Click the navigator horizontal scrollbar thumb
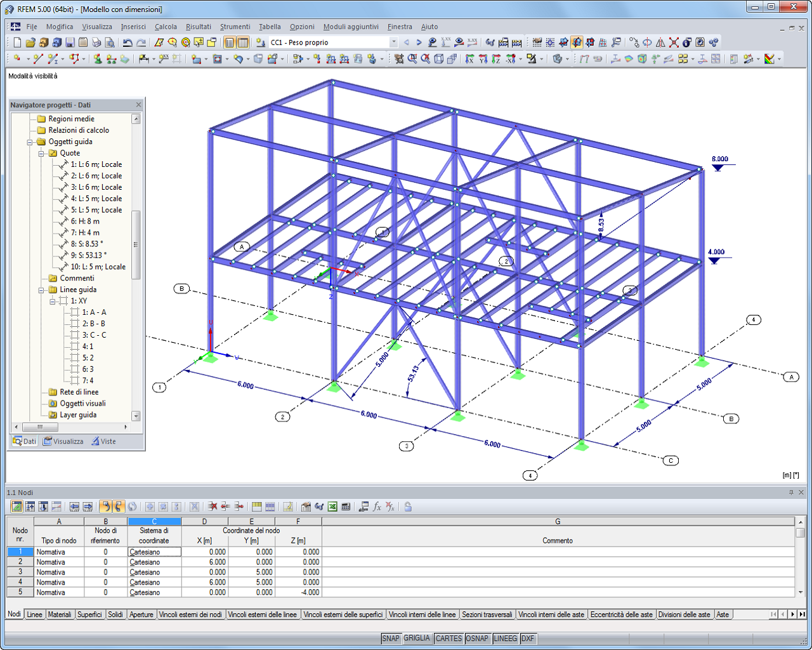812x650 pixels. click(40, 427)
